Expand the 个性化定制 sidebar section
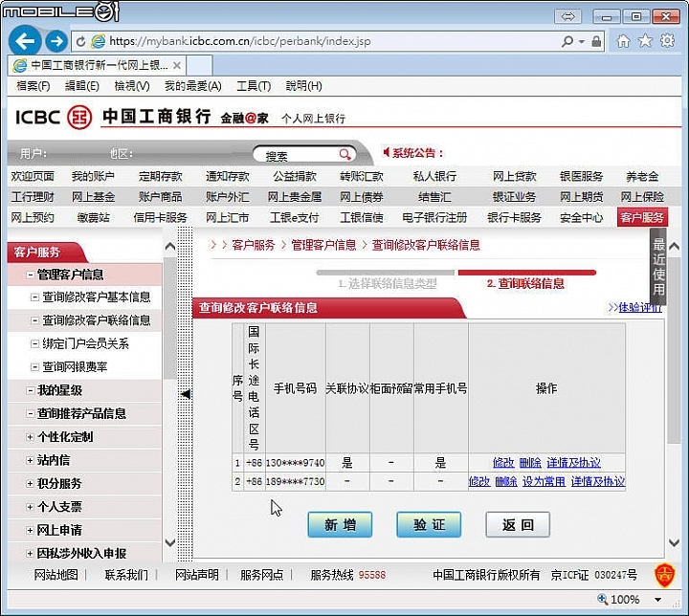 tap(30, 437)
